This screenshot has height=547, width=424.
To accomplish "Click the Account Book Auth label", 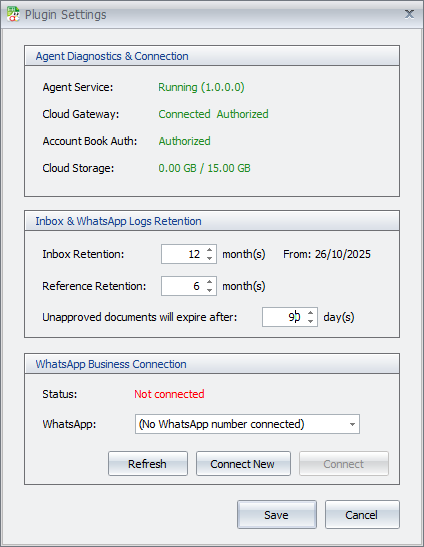I will coord(90,141).
